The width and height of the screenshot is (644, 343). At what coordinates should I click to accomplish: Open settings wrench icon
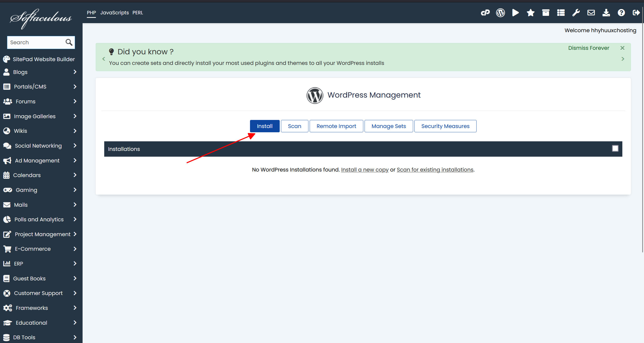pyautogui.click(x=576, y=13)
